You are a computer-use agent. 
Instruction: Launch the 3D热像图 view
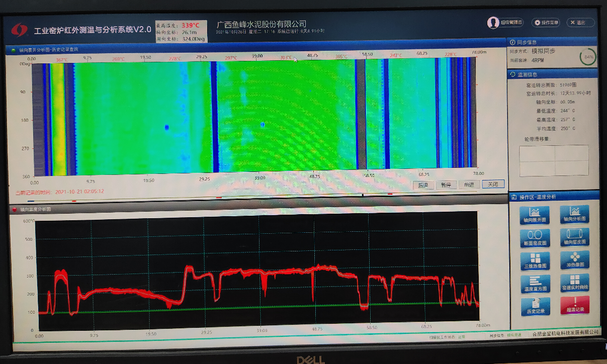click(x=574, y=261)
